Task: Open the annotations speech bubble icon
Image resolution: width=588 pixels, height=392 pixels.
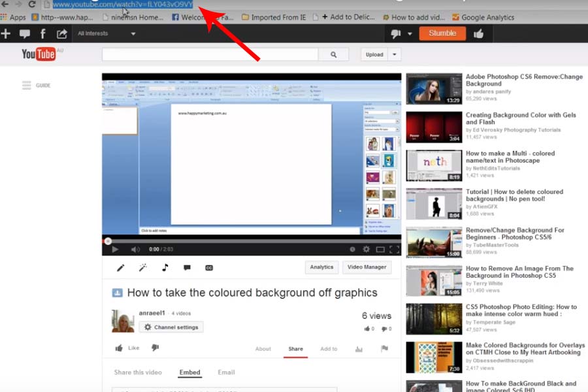Action: click(x=187, y=267)
